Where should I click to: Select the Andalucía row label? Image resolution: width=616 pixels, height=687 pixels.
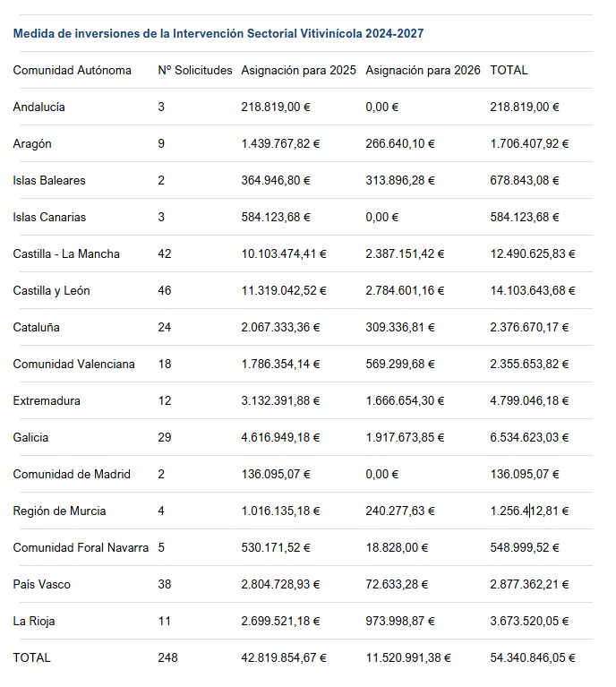point(39,107)
